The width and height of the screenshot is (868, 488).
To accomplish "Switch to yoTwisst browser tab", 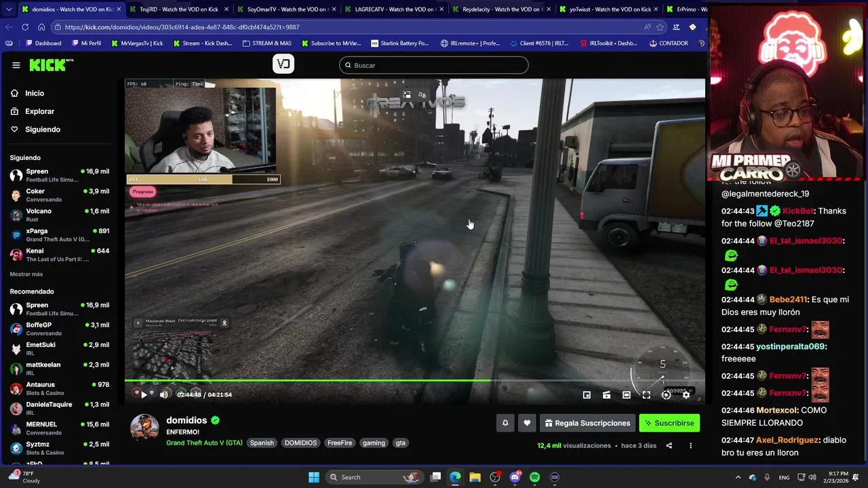I will click(610, 9).
